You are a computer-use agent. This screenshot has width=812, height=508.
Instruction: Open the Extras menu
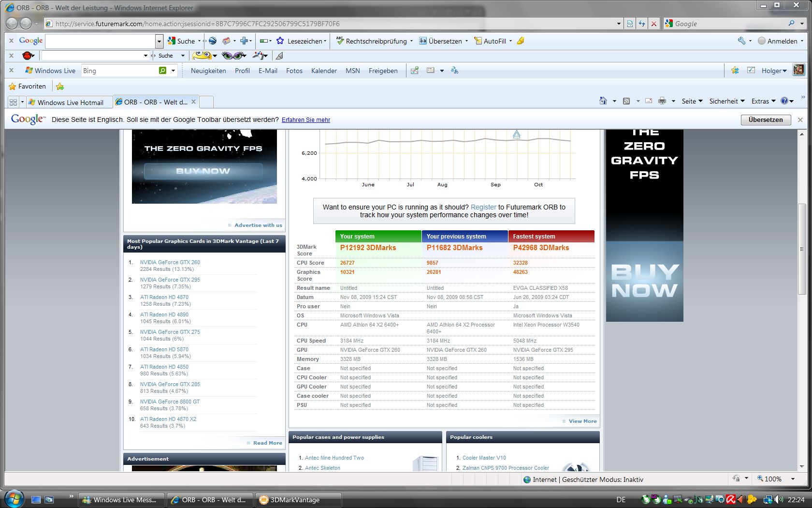763,101
